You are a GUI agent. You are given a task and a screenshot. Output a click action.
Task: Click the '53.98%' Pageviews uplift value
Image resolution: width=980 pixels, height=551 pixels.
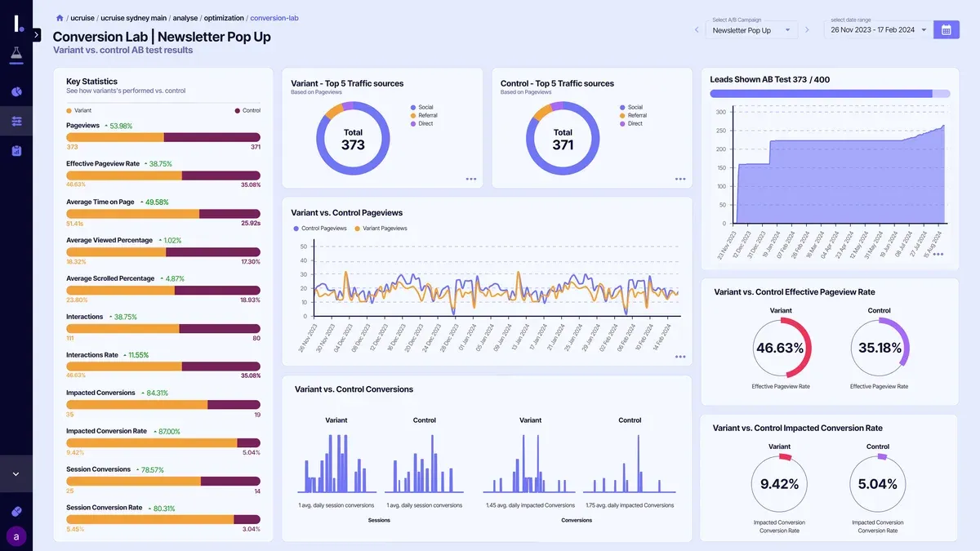pyautogui.click(x=121, y=126)
